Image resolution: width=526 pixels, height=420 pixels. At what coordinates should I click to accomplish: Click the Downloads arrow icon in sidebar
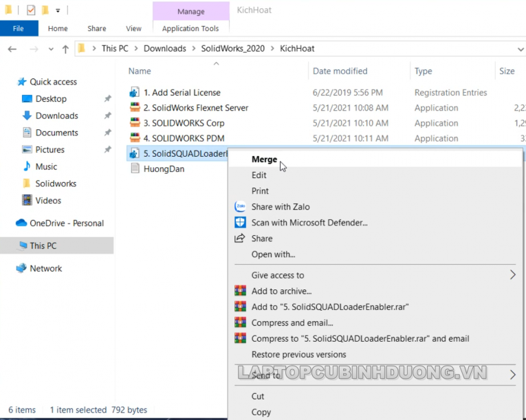(27, 115)
